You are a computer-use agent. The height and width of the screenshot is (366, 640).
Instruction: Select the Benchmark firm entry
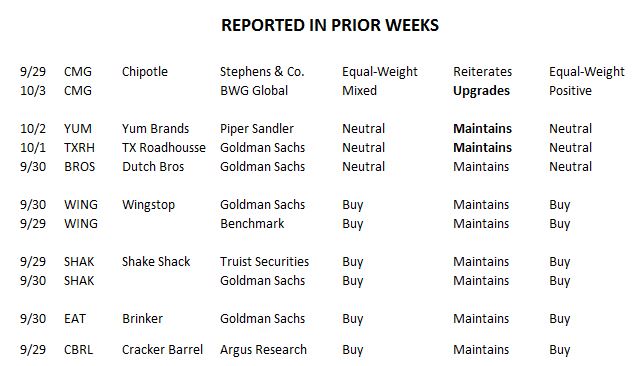(252, 224)
